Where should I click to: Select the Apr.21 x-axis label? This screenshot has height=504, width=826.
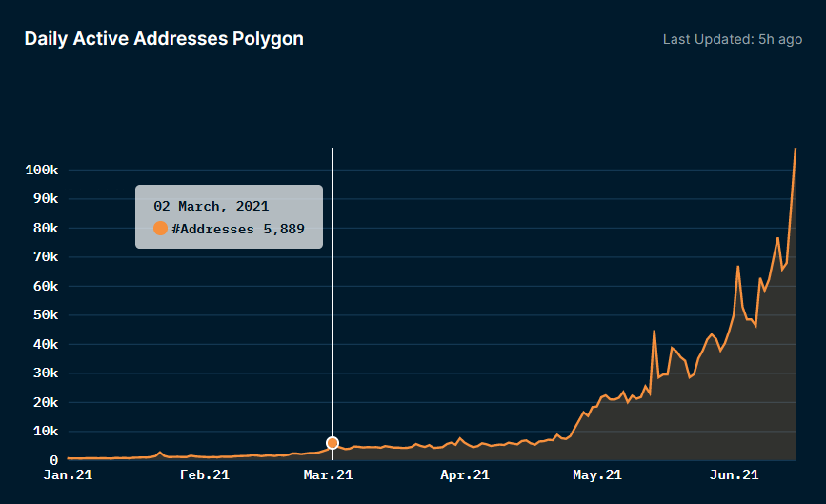pos(466,474)
